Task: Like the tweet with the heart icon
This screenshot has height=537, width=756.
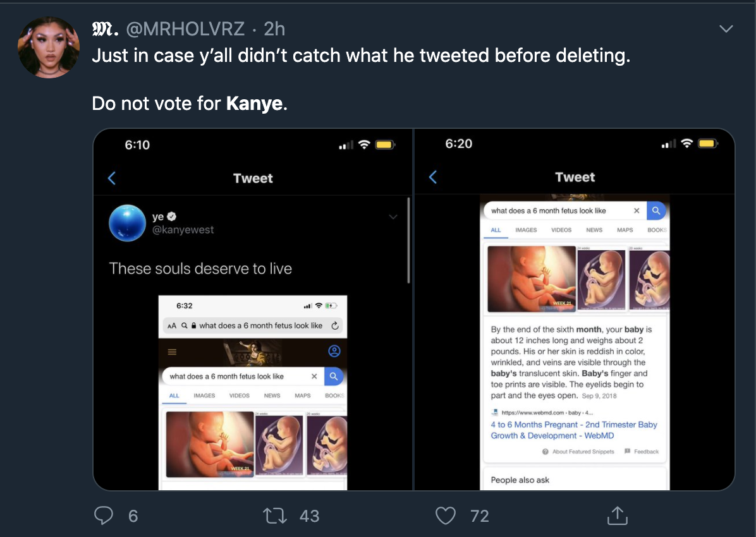Action: (x=446, y=516)
